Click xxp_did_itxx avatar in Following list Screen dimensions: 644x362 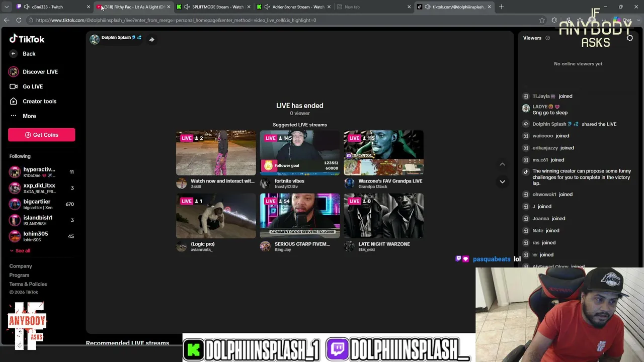(15, 188)
